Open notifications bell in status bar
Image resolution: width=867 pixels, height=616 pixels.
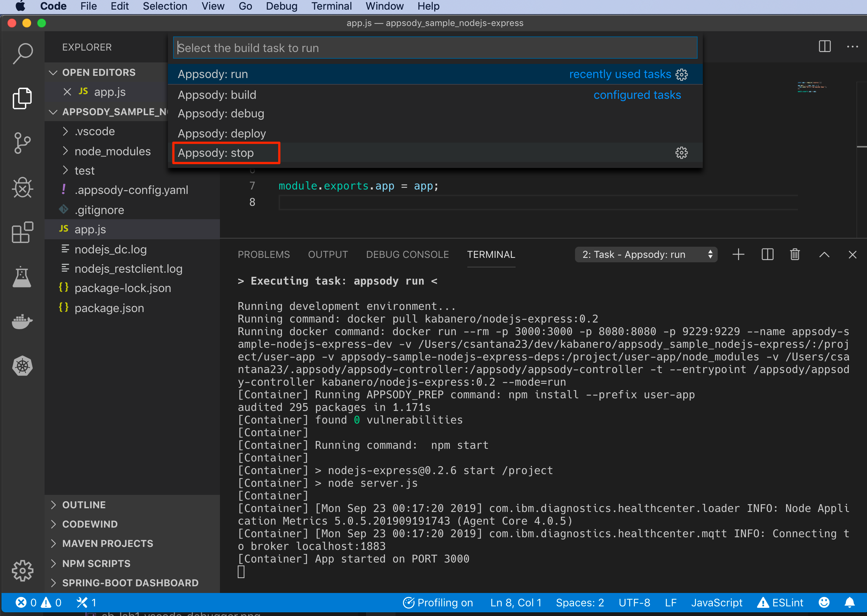[850, 602]
